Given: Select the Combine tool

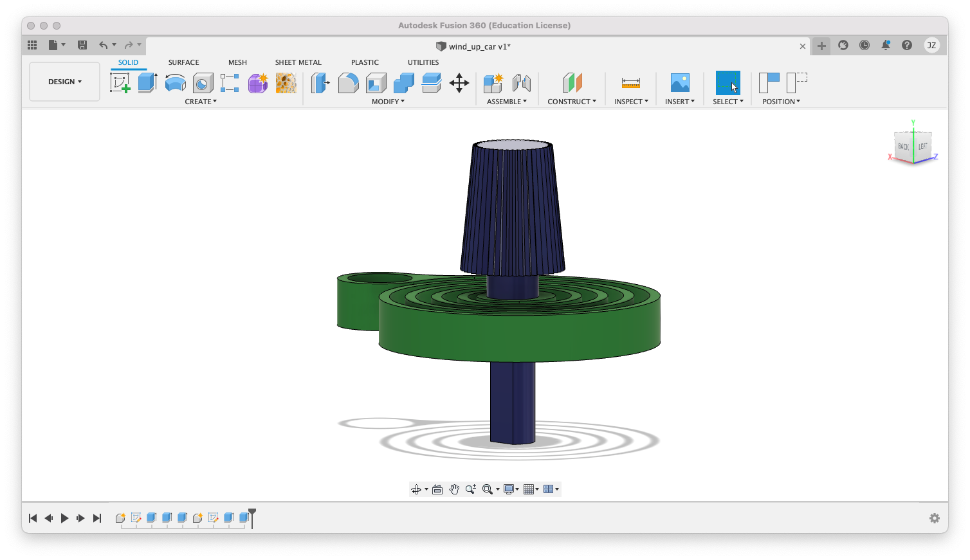Looking at the screenshot, I should (404, 83).
